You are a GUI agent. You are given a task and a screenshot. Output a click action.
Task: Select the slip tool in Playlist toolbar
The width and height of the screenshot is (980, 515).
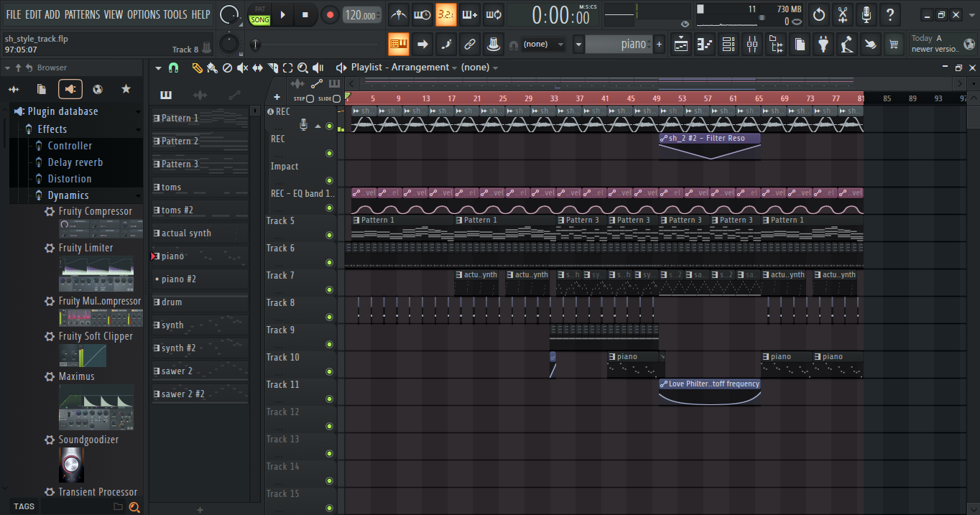(x=257, y=68)
